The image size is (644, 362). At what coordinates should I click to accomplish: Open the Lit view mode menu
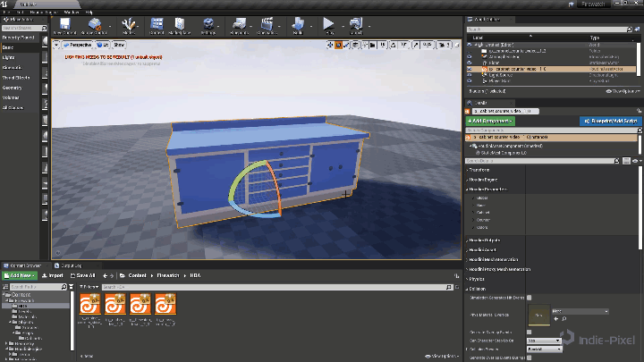pos(103,45)
